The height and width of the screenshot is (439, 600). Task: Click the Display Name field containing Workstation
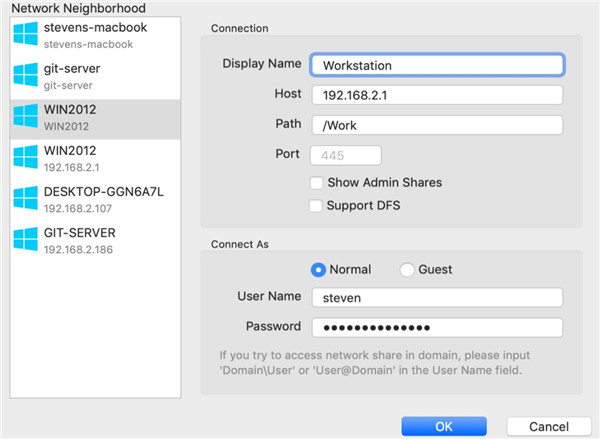[437, 65]
